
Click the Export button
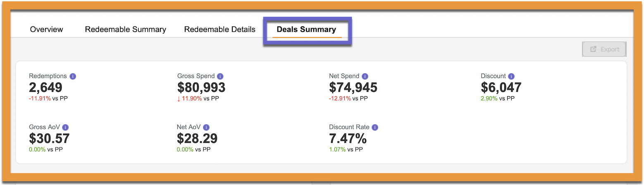[x=604, y=49]
